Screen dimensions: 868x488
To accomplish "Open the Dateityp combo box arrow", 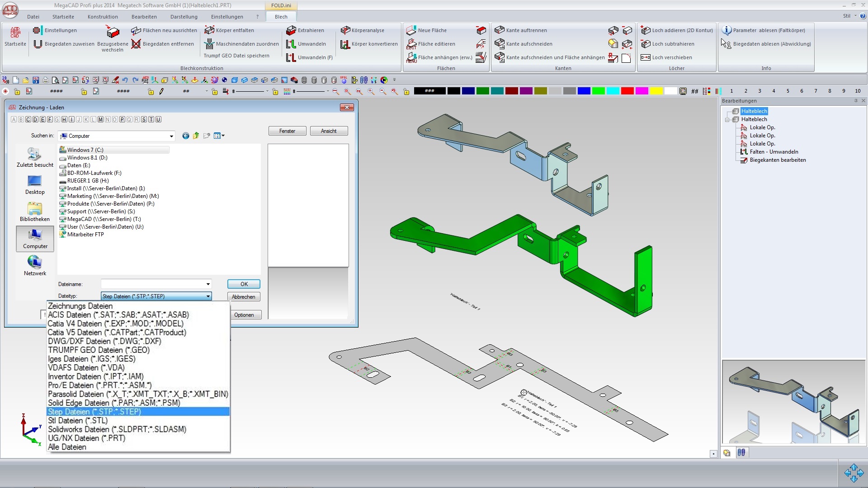I will (208, 296).
